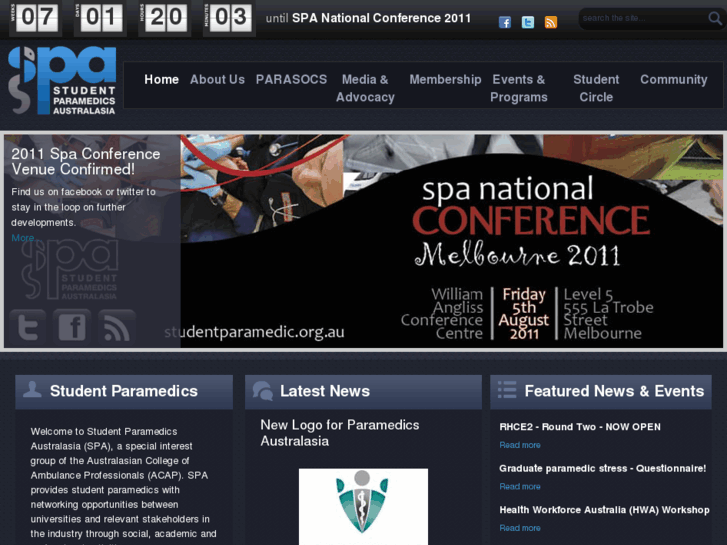Click the Student Paramedics panel heading
The height and width of the screenshot is (545, 727).
124,391
